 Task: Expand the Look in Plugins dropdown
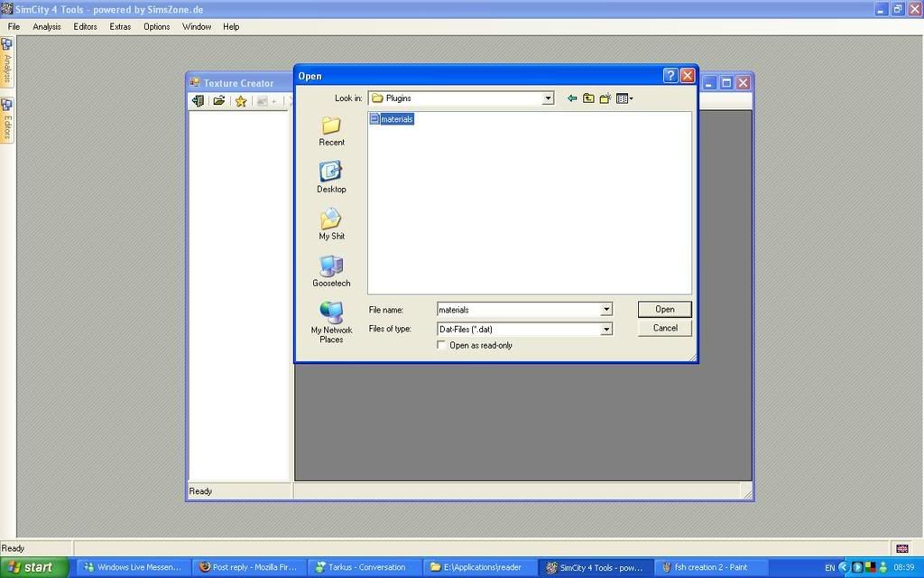548,98
